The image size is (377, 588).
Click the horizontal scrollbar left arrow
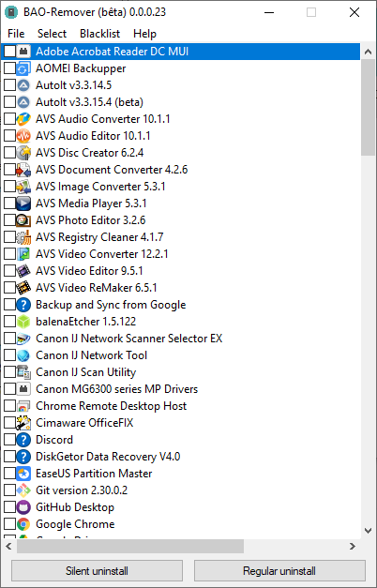coord(8,546)
